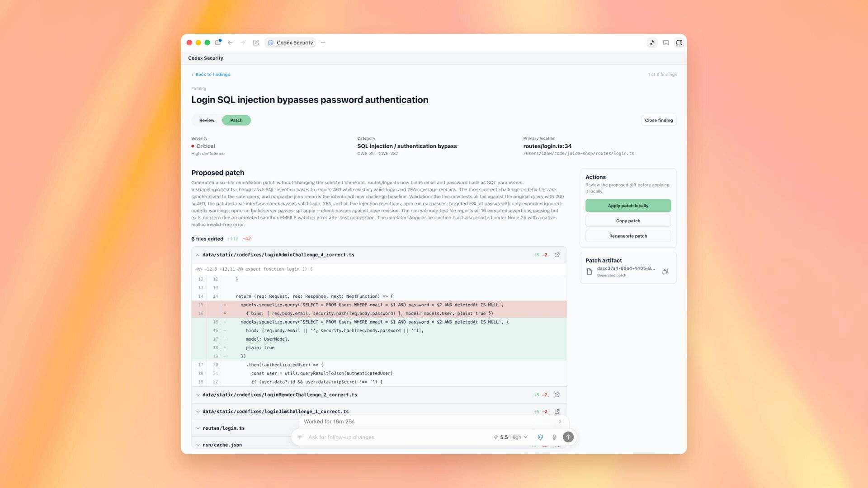Screen dimensions: 868x488
Task: Open loginBenderChallenge_2_correct.ts externally
Action: (557, 395)
